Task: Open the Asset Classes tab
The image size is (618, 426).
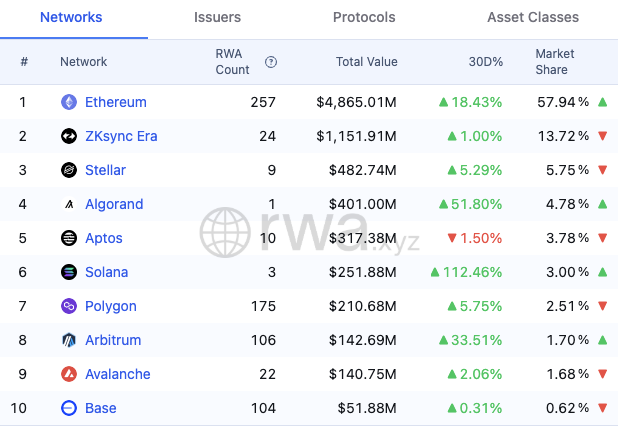Action: (x=532, y=18)
